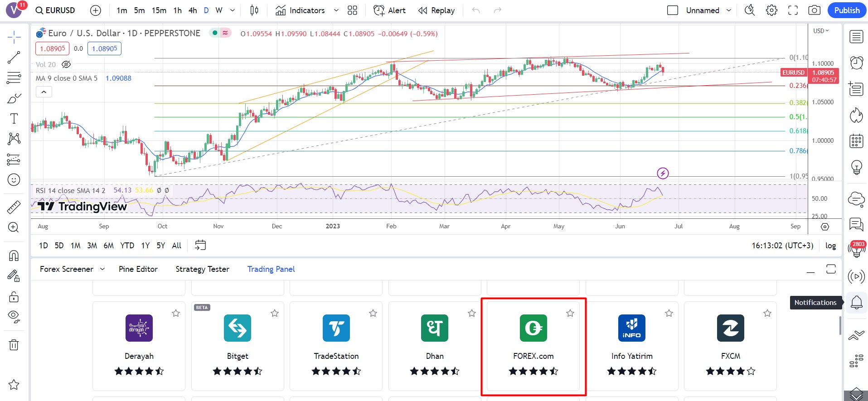Select the YTD date range
Image resolution: width=868 pixels, height=401 pixels.
[x=127, y=246]
